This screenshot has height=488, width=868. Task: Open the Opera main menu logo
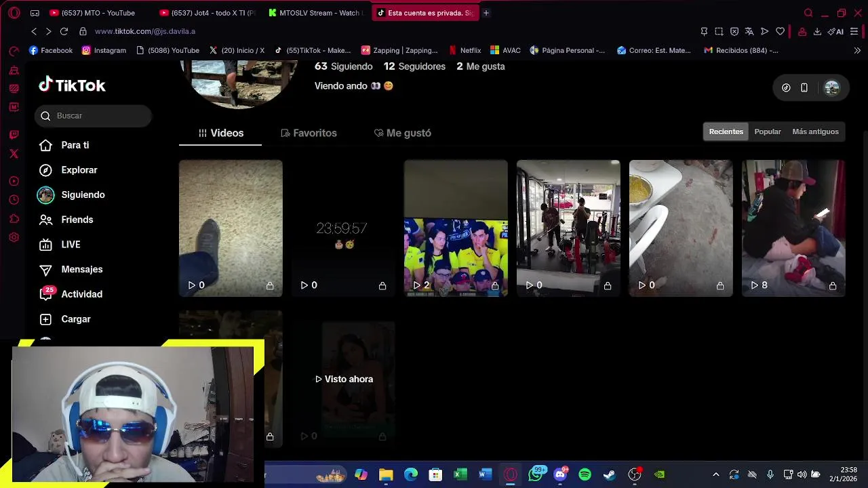pyautogui.click(x=14, y=13)
